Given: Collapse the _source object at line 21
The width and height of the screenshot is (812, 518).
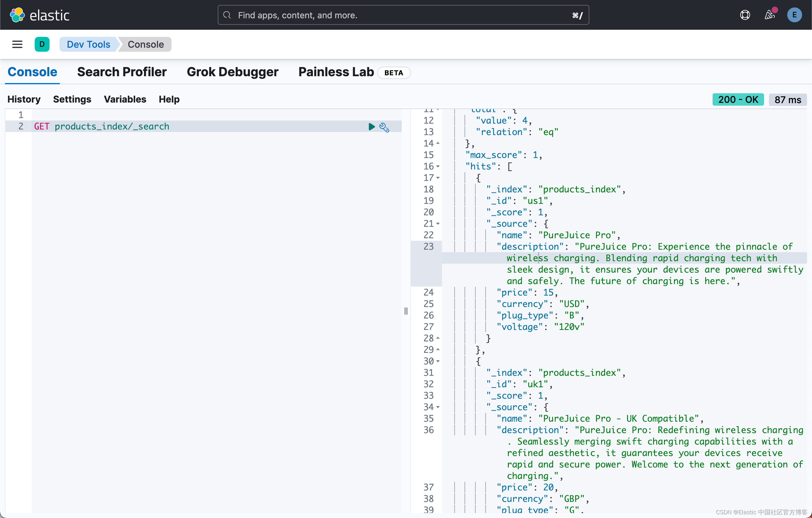Looking at the screenshot, I should pyautogui.click(x=438, y=224).
